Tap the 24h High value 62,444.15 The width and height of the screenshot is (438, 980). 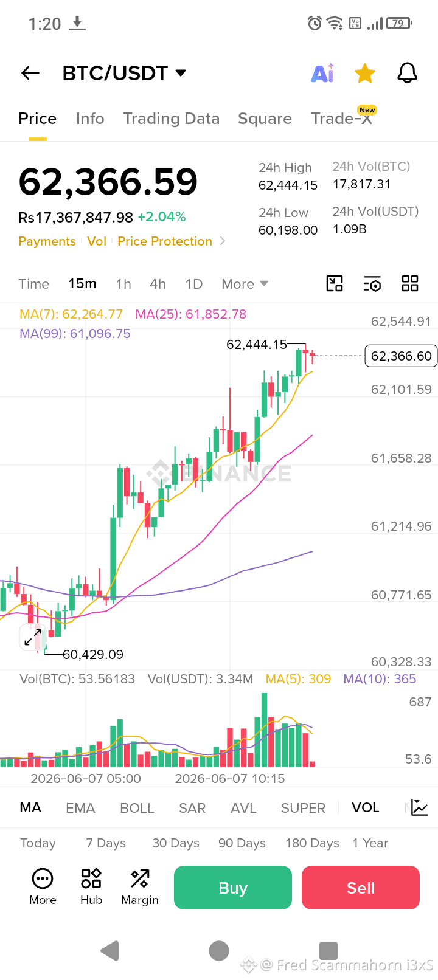[x=288, y=185]
